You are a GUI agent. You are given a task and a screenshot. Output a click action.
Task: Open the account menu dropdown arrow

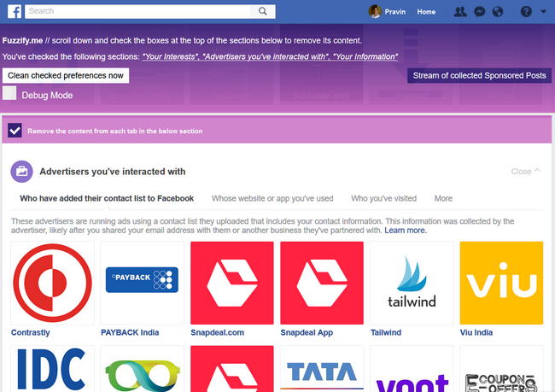click(543, 12)
